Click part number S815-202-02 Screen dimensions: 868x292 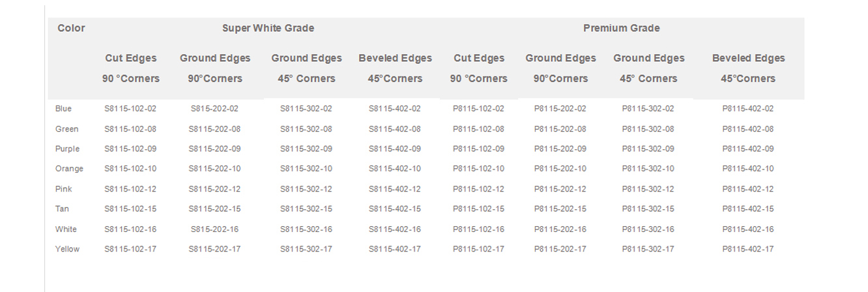tap(215, 109)
